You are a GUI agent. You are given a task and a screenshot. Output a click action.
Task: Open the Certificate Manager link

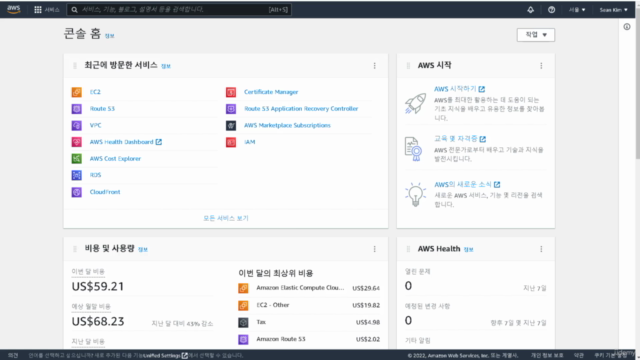pos(271,92)
